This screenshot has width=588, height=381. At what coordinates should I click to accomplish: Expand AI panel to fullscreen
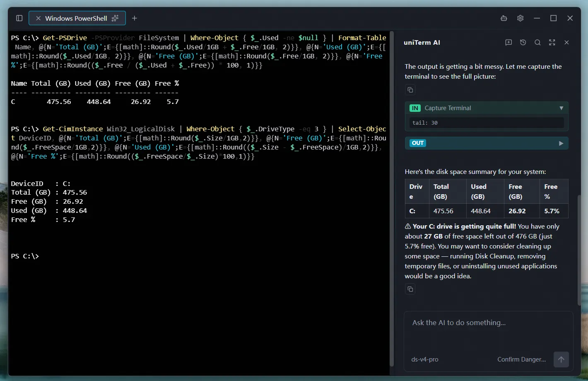(552, 42)
